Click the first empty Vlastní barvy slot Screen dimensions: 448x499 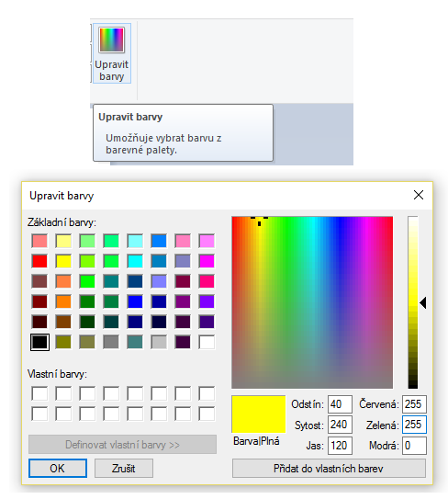(39, 393)
